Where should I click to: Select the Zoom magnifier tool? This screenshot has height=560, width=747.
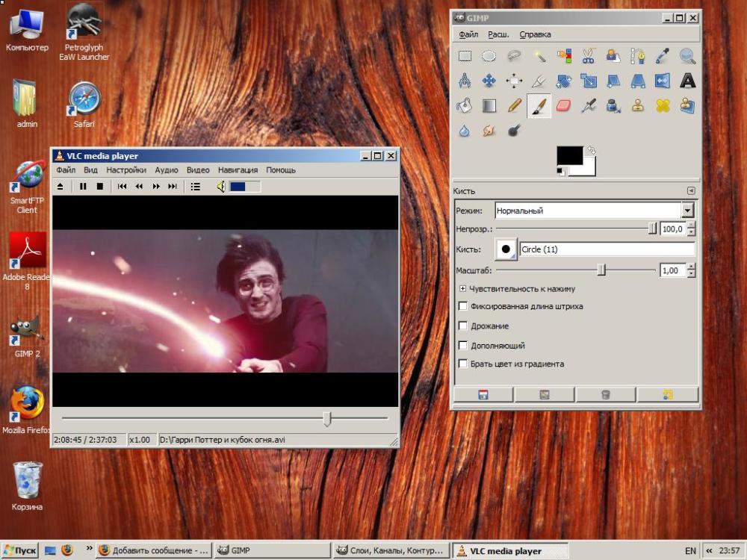687,56
